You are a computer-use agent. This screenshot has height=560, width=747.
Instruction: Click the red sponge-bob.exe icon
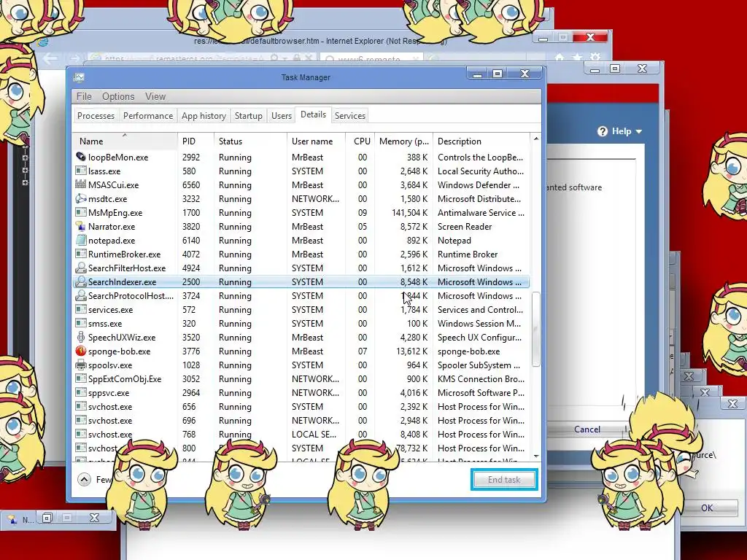point(81,351)
